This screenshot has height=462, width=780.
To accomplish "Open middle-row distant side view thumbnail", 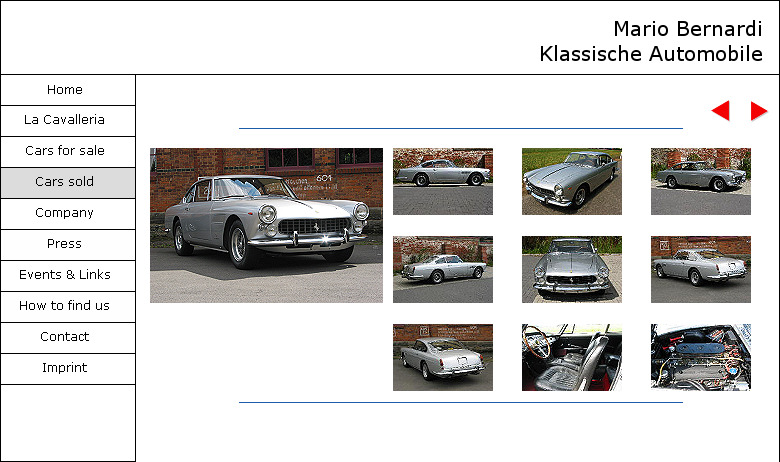I will point(443,269).
